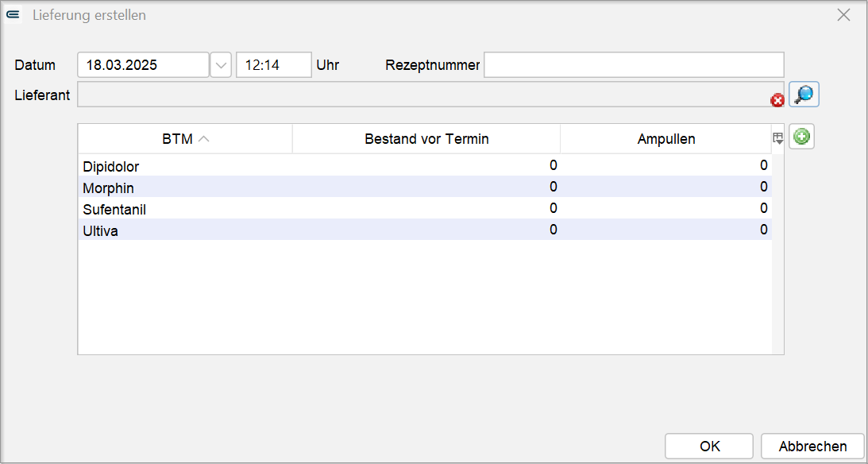Focus the Rezeptnummer input field

point(634,65)
